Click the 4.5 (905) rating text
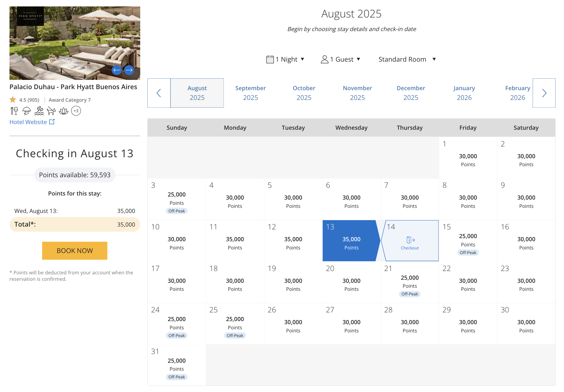The width and height of the screenshot is (564, 392). tap(29, 100)
